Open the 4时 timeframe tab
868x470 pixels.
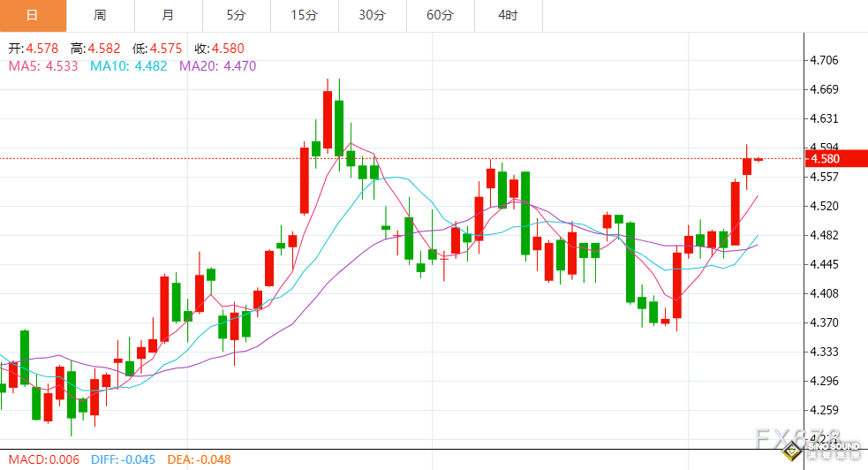[x=509, y=16]
